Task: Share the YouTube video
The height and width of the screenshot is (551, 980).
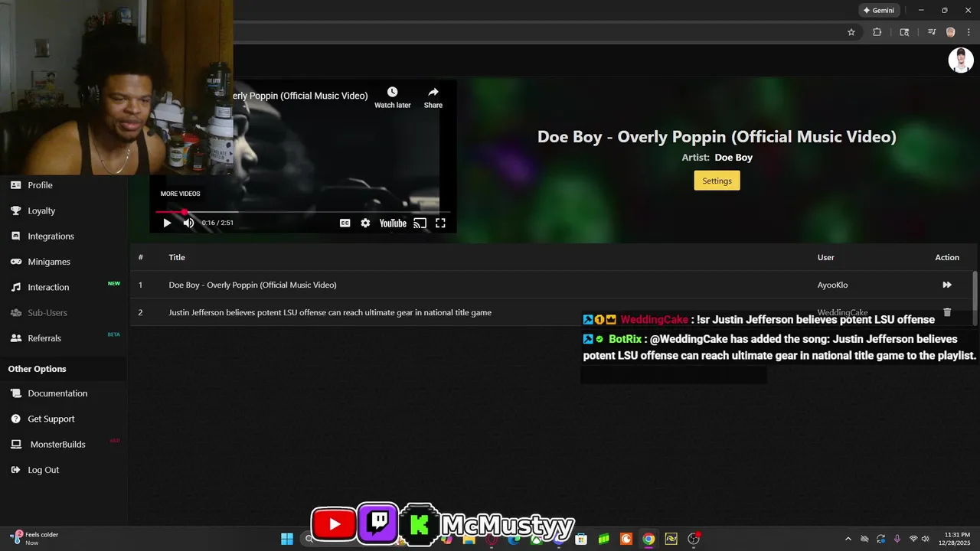Action: pos(433,97)
